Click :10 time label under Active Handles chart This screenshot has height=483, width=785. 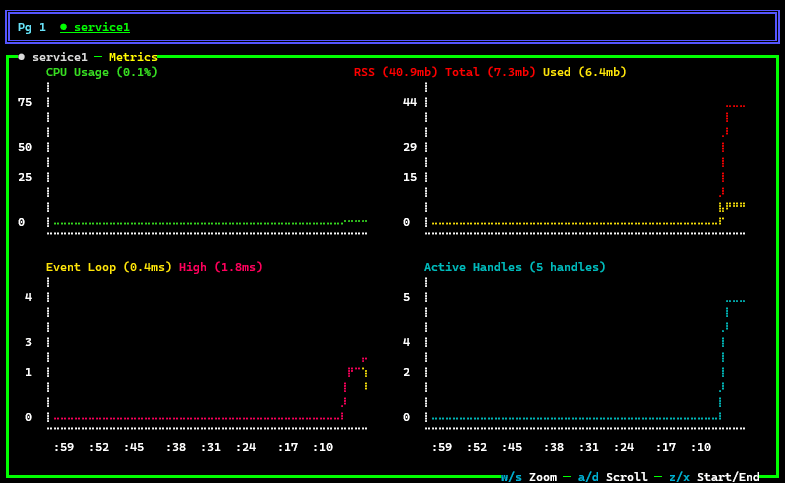(701, 447)
